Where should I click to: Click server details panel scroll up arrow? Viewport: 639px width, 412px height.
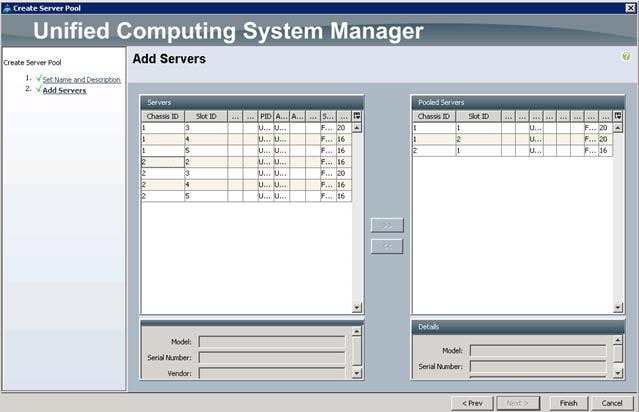[x=357, y=331]
